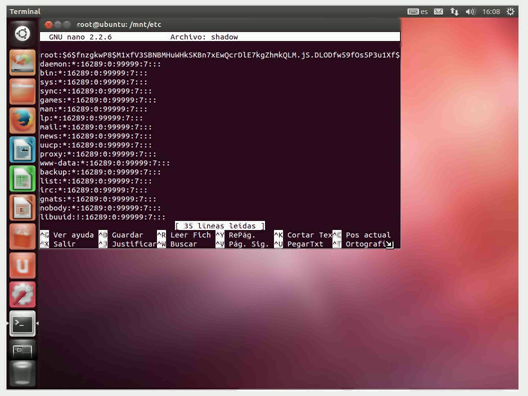
Task: Click the '35 líneas leídas' status message
Action: 220,226
